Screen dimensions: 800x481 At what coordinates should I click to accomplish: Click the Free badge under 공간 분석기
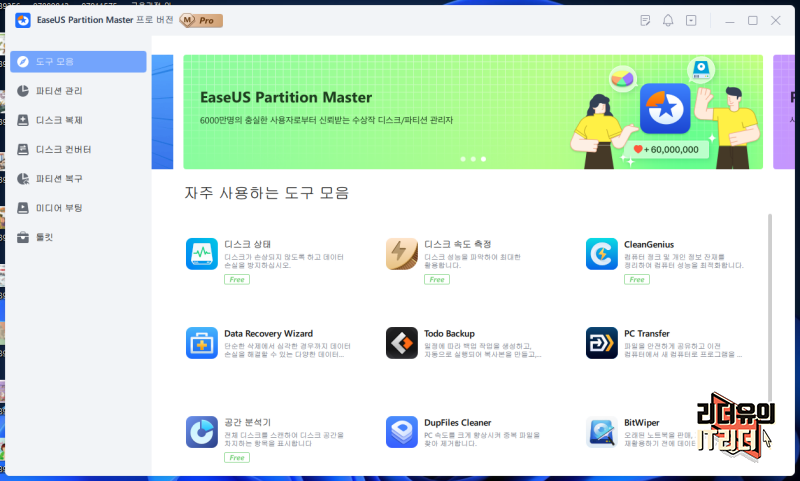pos(237,458)
